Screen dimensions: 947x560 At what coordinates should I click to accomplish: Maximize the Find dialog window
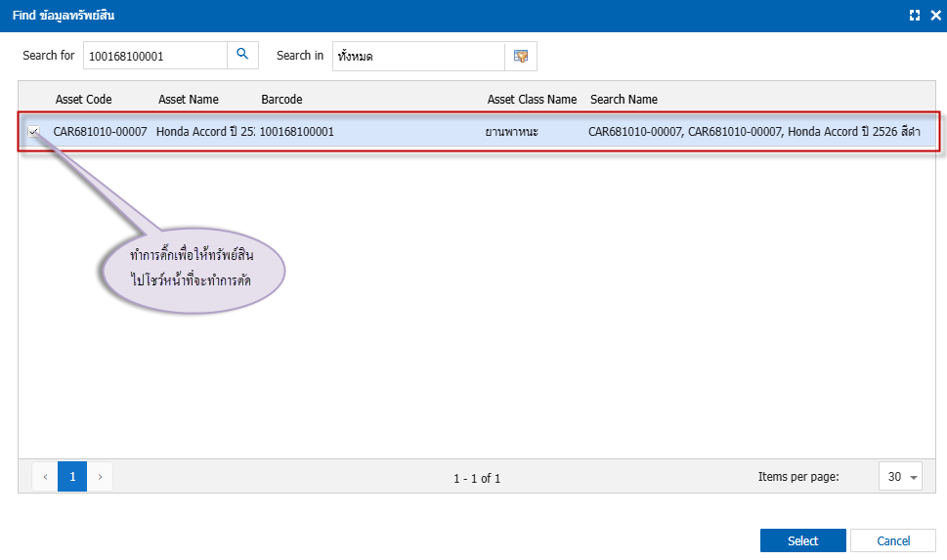[915, 16]
